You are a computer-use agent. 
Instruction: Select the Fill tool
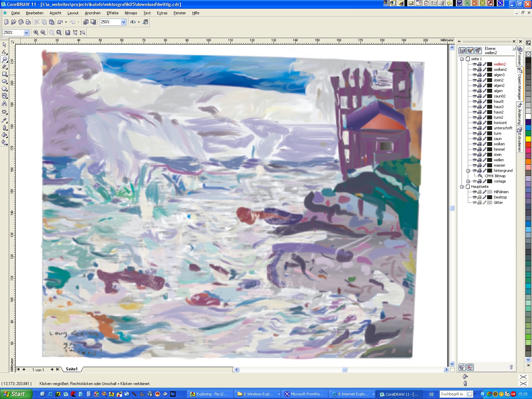pos(4,135)
